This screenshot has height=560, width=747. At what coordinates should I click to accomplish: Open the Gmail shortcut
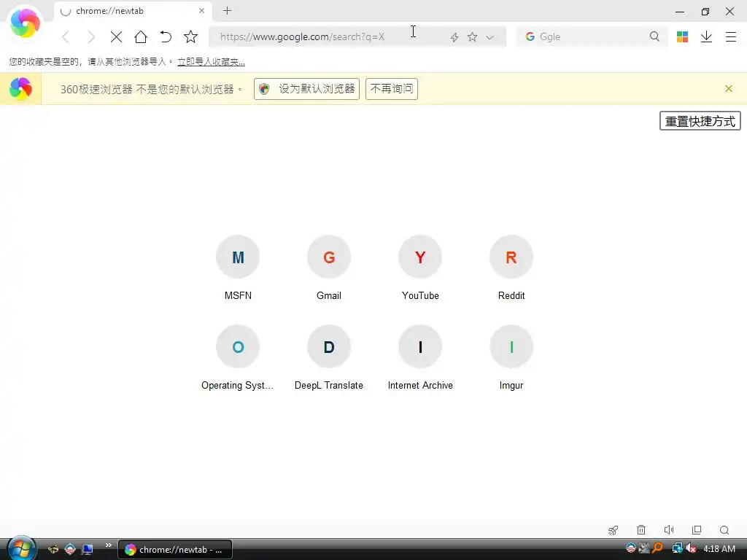click(x=329, y=268)
